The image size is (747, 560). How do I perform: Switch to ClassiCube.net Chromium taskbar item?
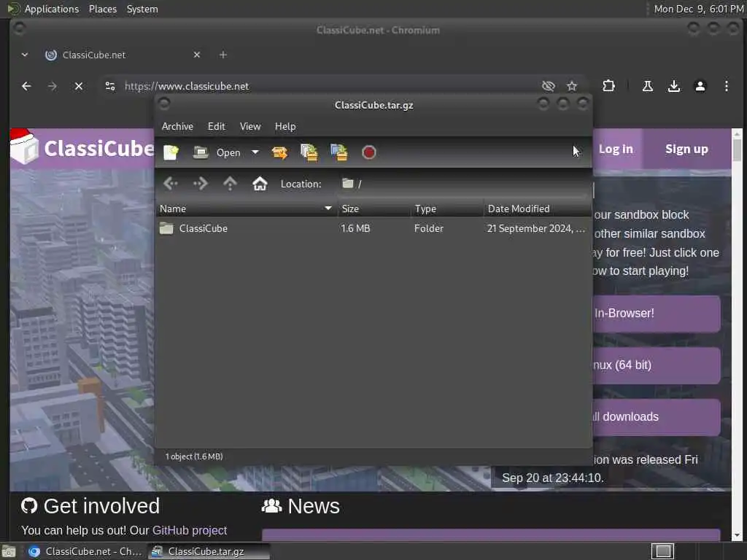pos(85,551)
